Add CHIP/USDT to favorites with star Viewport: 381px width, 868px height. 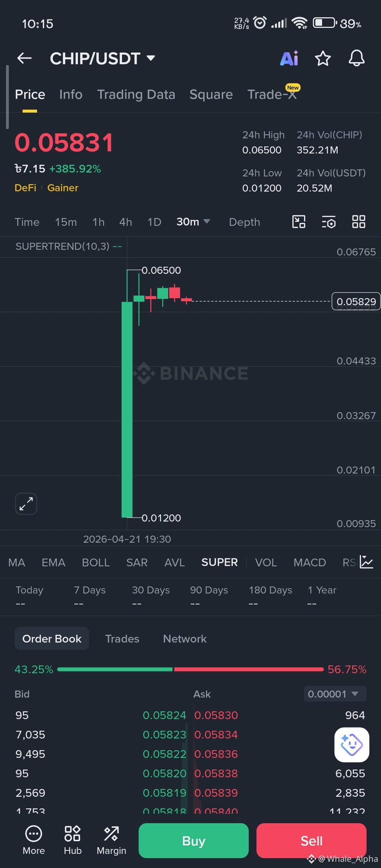[323, 58]
